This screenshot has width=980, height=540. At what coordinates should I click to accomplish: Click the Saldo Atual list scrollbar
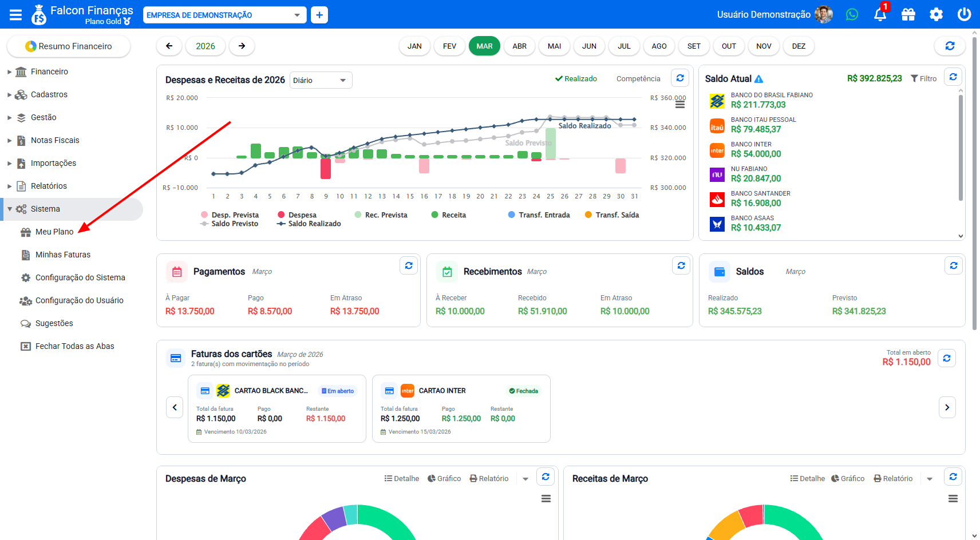[961, 148]
